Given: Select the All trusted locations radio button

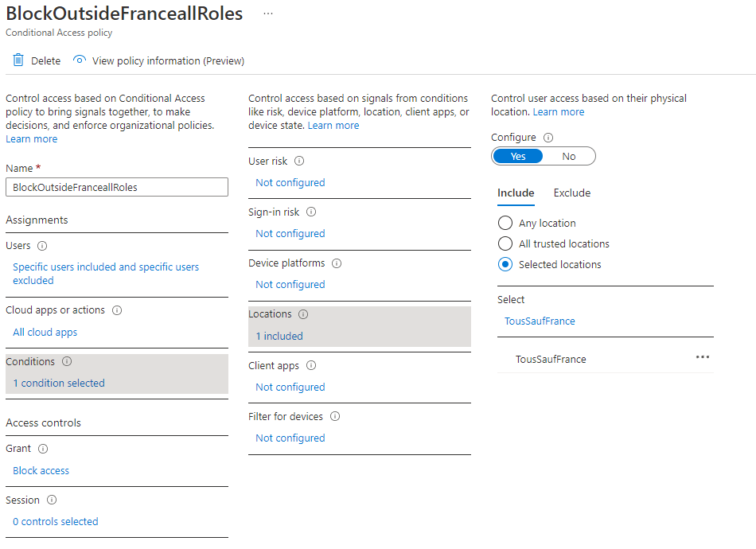Looking at the screenshot, I should pos(505,244).
